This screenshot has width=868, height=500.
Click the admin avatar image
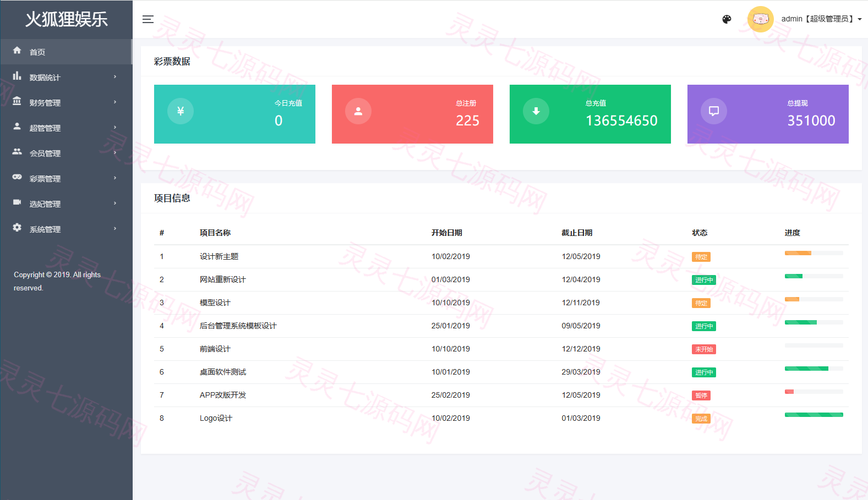[761, 19]
